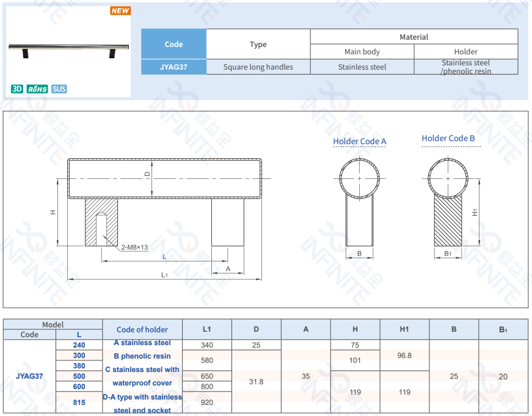
Task: Select the 815 length row
Action: click(x=79, y=403)
